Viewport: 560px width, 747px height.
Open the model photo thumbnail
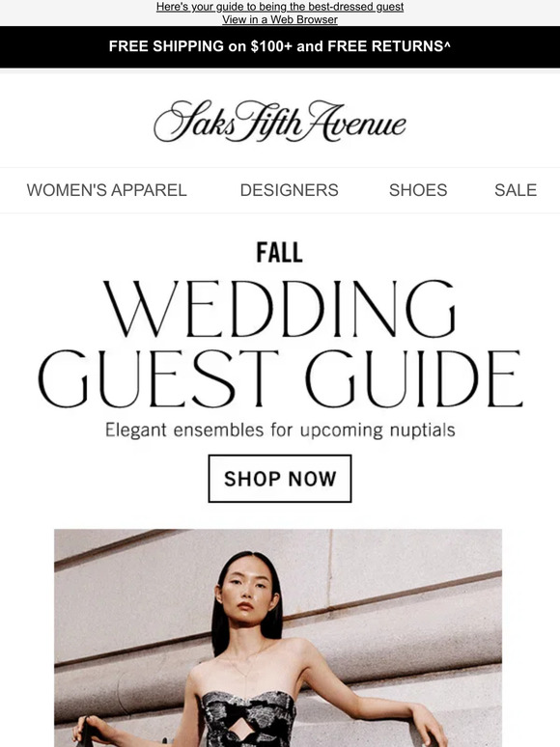(x=278, y=638)
